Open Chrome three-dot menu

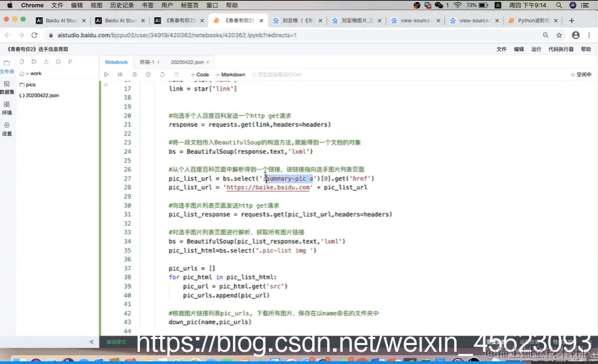[x=589, y=35]
